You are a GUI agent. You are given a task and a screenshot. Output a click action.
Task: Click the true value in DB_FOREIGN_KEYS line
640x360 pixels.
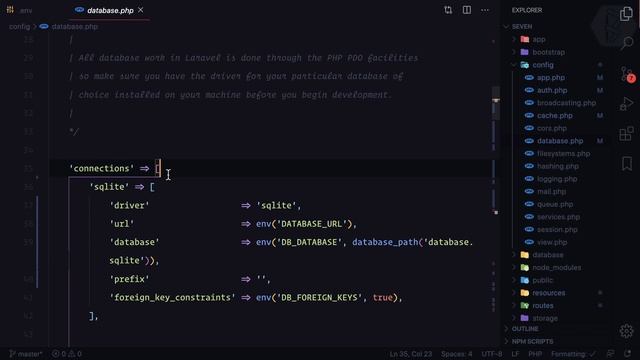point(382,298)
